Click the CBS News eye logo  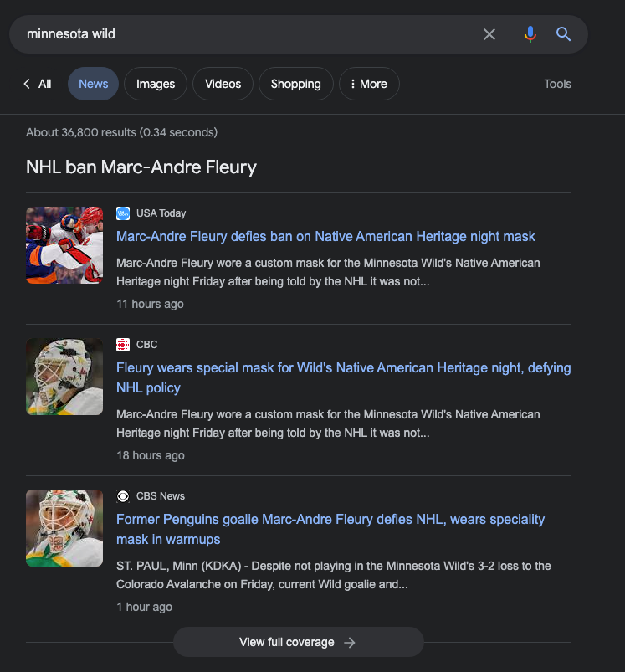[x=123, y=496]
